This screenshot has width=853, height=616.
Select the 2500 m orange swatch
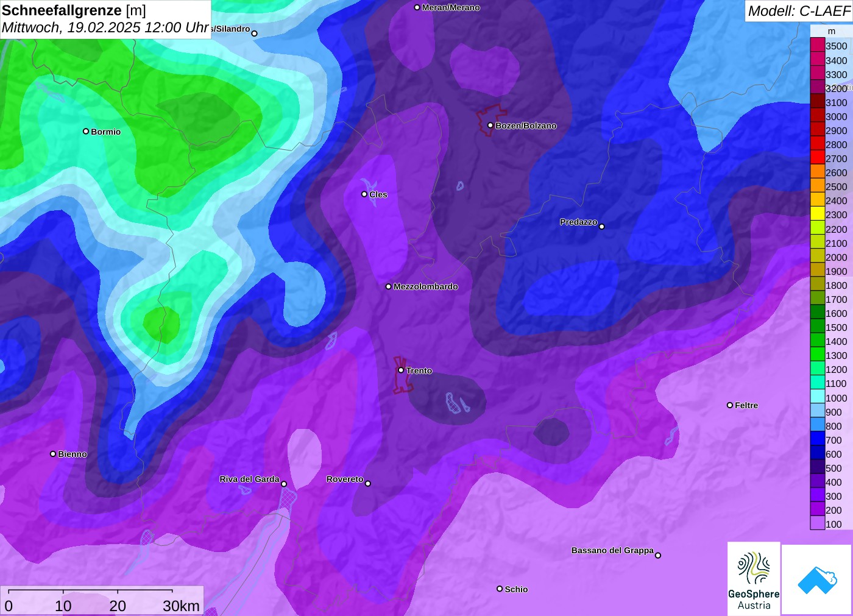tap(818, 186)
